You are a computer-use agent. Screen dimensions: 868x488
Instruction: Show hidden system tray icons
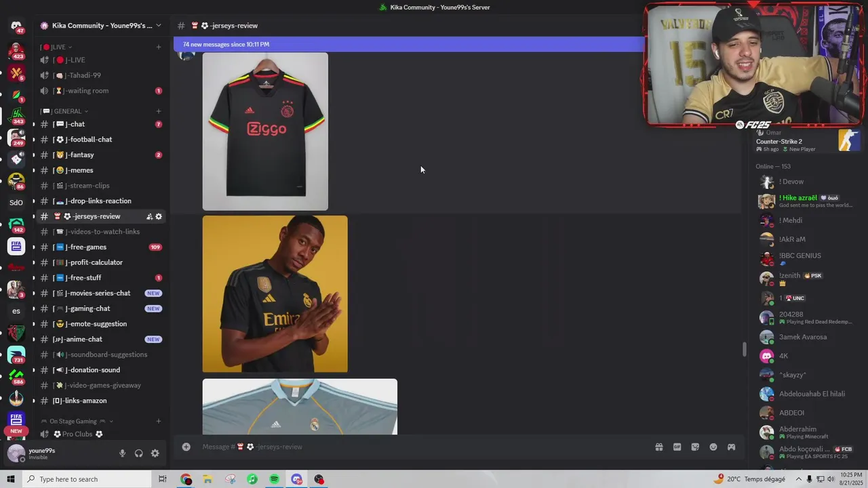798,479
